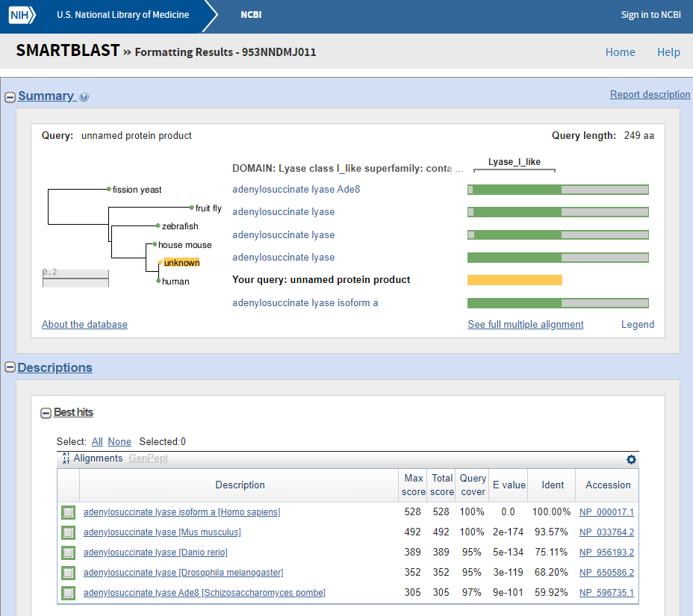
Task: Open adenylosuccinate lyase isoform a [Homo sapiens]
Action: coord(181,512)
